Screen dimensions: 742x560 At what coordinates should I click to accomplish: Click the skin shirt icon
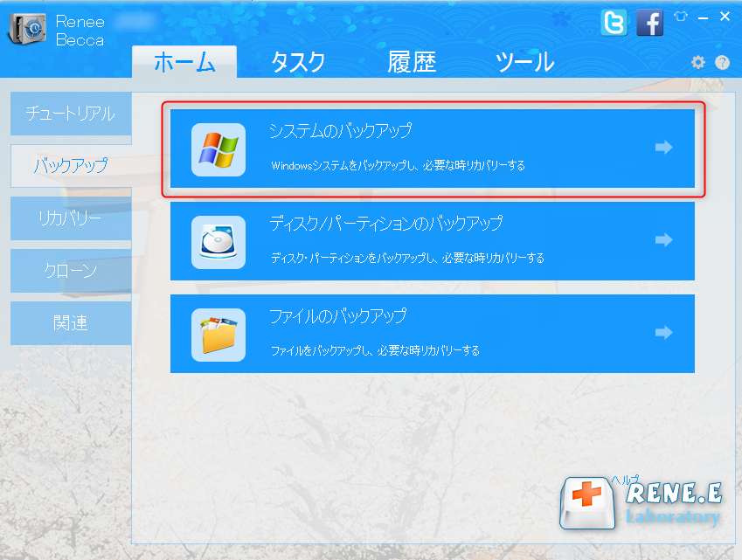681,17
